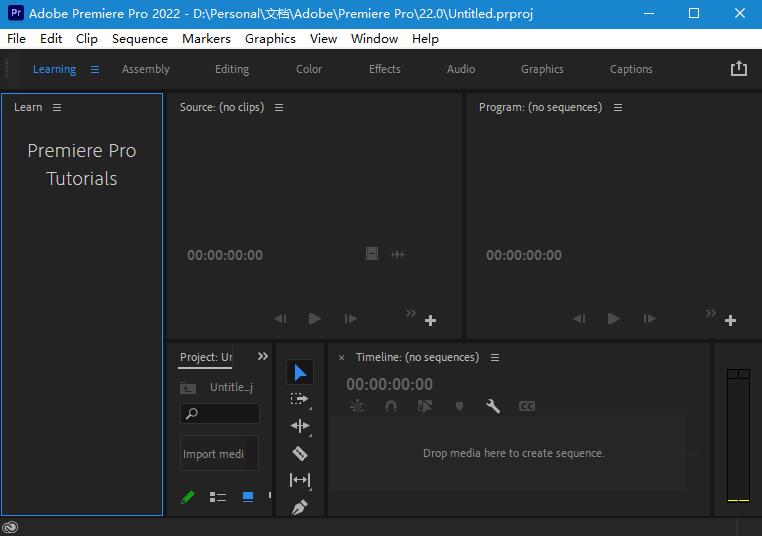Switch Project panel to icon view
Viewport: 762px width, 536px height.
point(248,497)
